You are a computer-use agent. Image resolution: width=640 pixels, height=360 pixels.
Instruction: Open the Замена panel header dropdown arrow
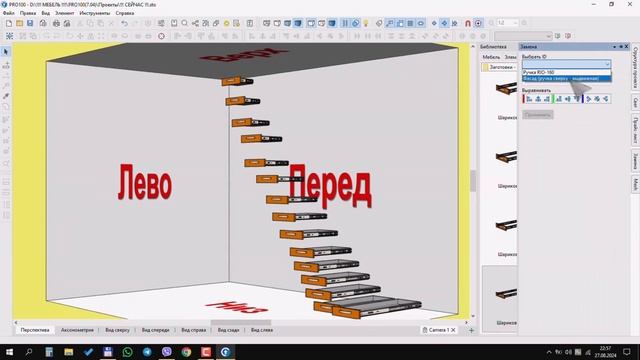(x=614, y=47)
